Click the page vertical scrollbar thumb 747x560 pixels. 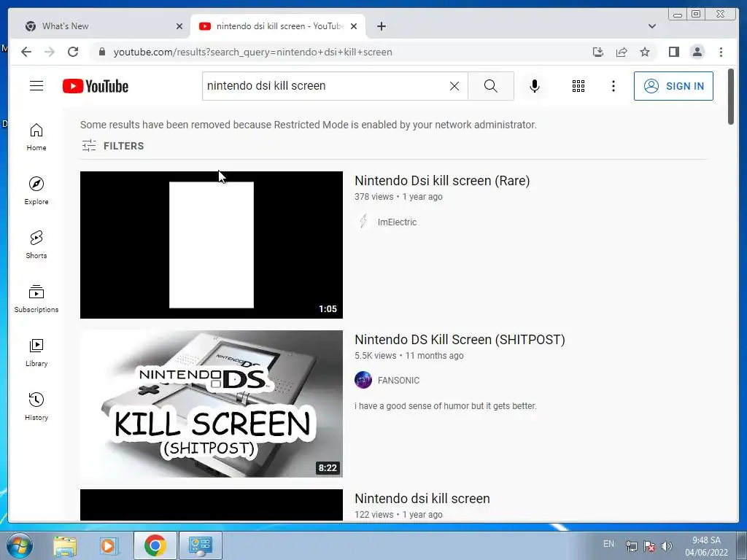tap(731, 97)
